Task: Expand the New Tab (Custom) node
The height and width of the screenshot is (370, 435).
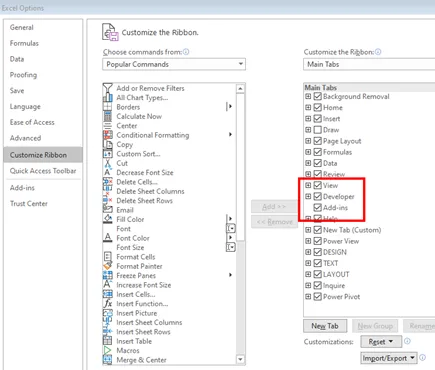Action: click(308, 230)
